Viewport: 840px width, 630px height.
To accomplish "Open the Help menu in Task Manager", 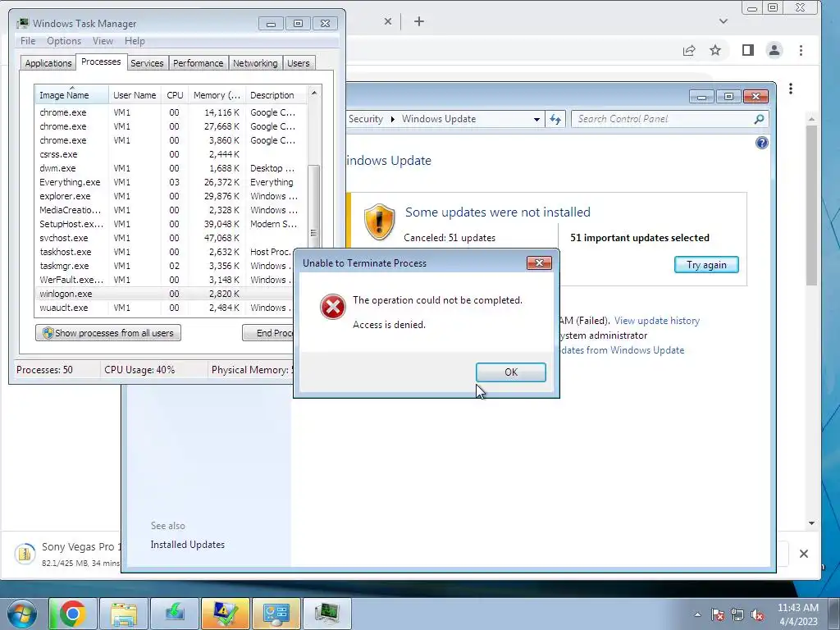I will [135, 41].
